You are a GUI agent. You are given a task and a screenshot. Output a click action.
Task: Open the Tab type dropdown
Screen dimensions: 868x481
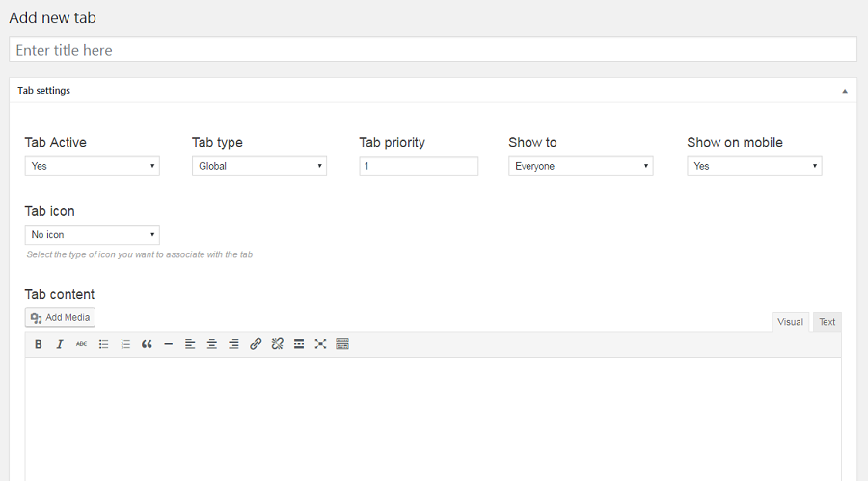259,166
